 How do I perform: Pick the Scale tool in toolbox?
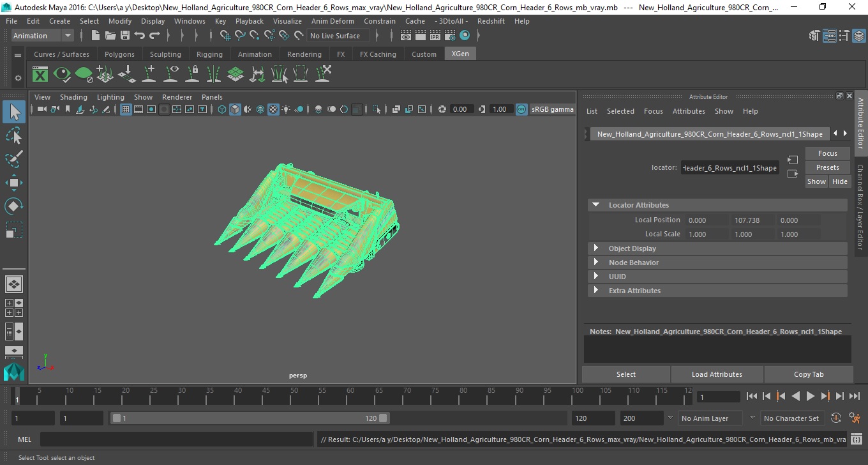point(14,229)
